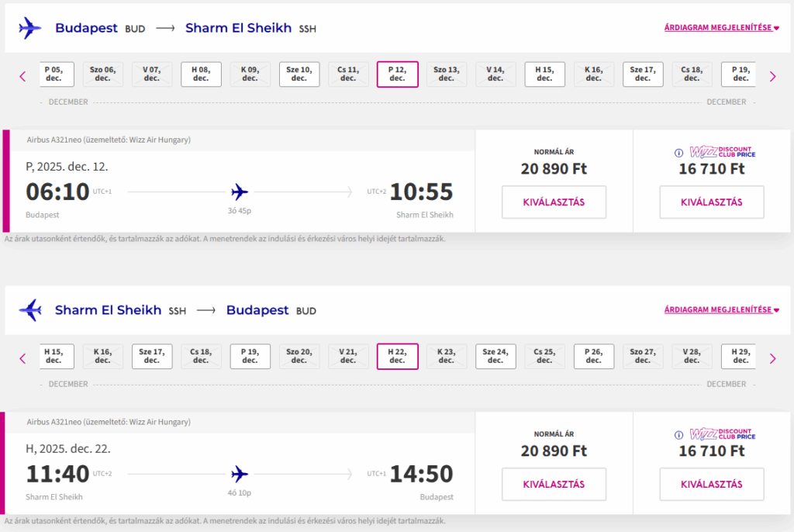Click the return Sharm El Sheikh plane icon
This screenshot has height=532, width=794.
click(30, 310)
